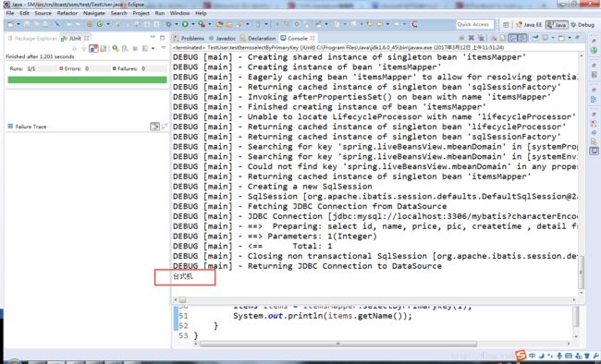
Task: Open JUnit Test Run History dropdown arrow
Action: 153,49
